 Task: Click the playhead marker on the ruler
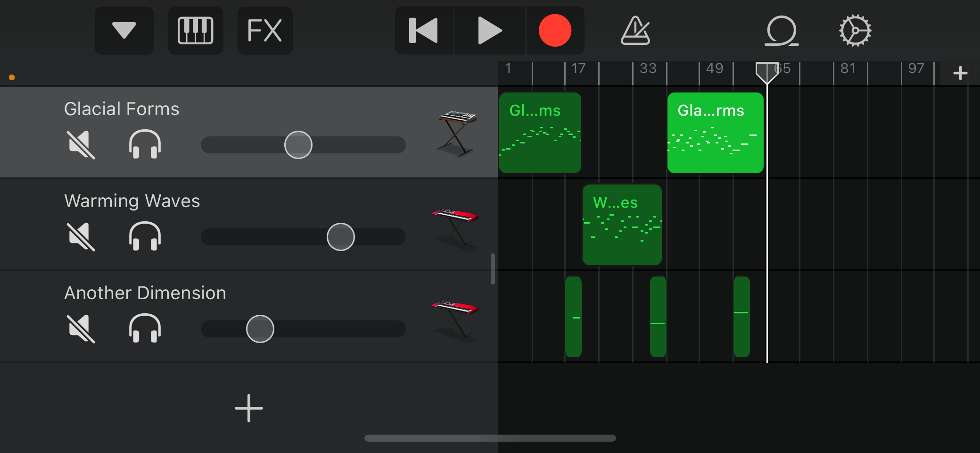767,73
